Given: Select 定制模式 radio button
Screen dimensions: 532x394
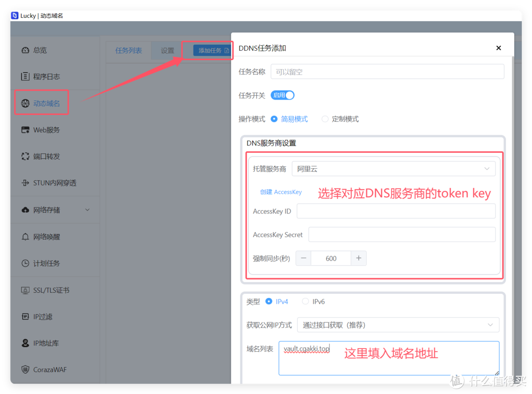Looking at the screenshot, I should point(325,119).
